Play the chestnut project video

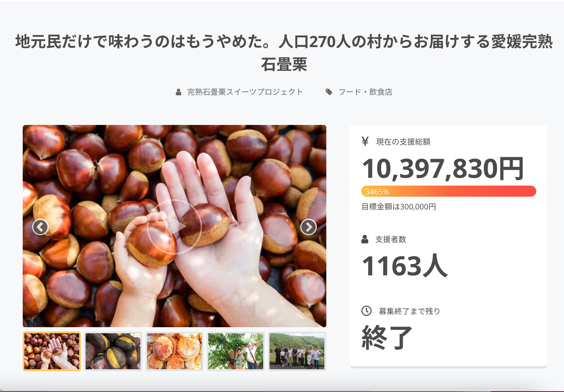click(x=175, y=226)
